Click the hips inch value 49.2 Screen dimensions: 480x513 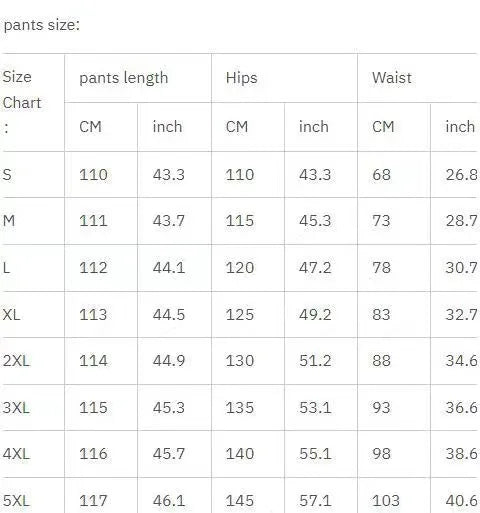pos(315,314)
